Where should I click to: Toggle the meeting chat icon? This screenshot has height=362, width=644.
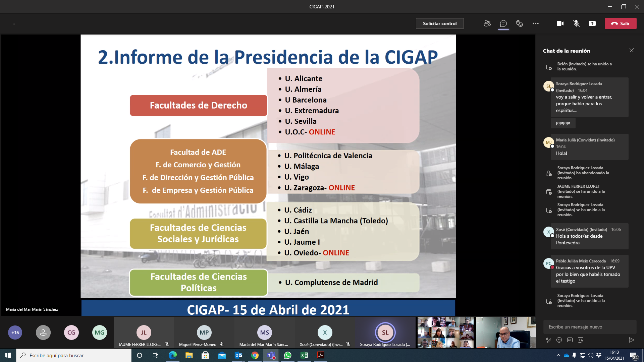[503, 23]
